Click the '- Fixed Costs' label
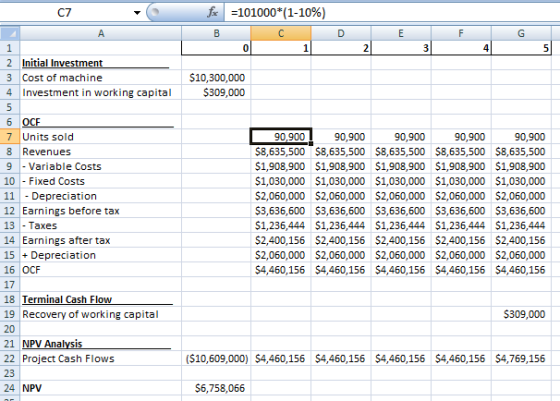This screenshot has width=560, height=401. pyautogui.click(x=101, y=181)
